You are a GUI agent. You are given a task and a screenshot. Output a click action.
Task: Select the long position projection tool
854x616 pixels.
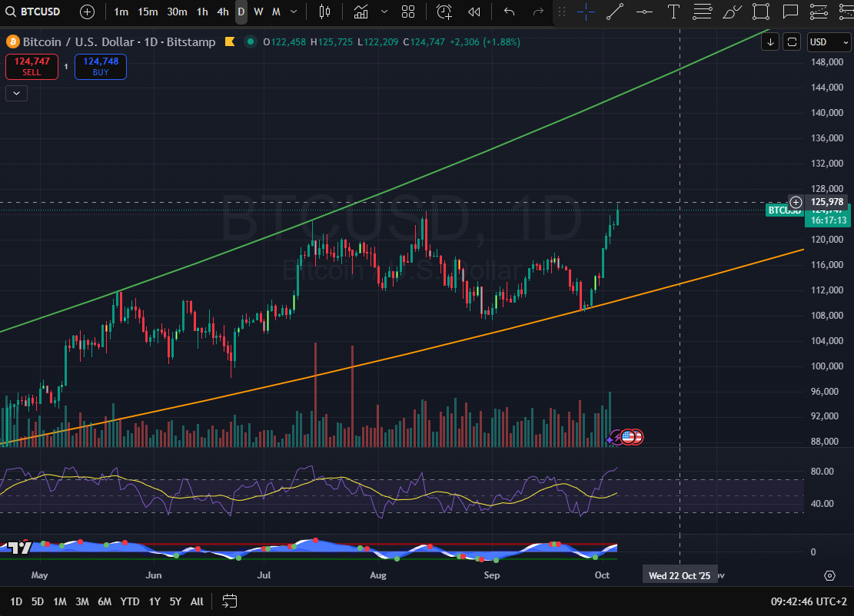[x=819, y=12]
